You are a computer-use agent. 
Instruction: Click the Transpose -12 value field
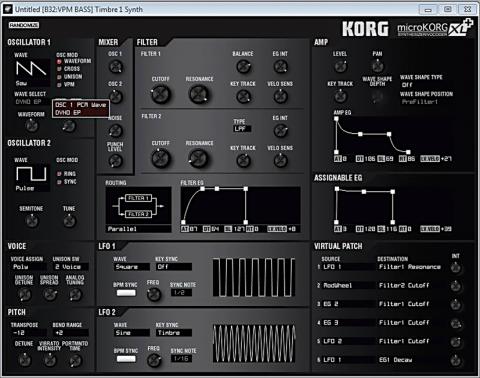coord(29,333)
